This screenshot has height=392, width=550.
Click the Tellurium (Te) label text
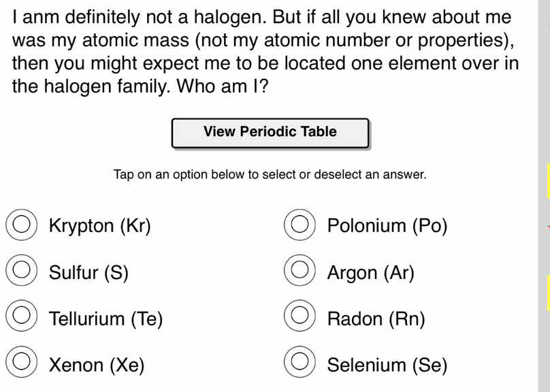pos(106,317)
